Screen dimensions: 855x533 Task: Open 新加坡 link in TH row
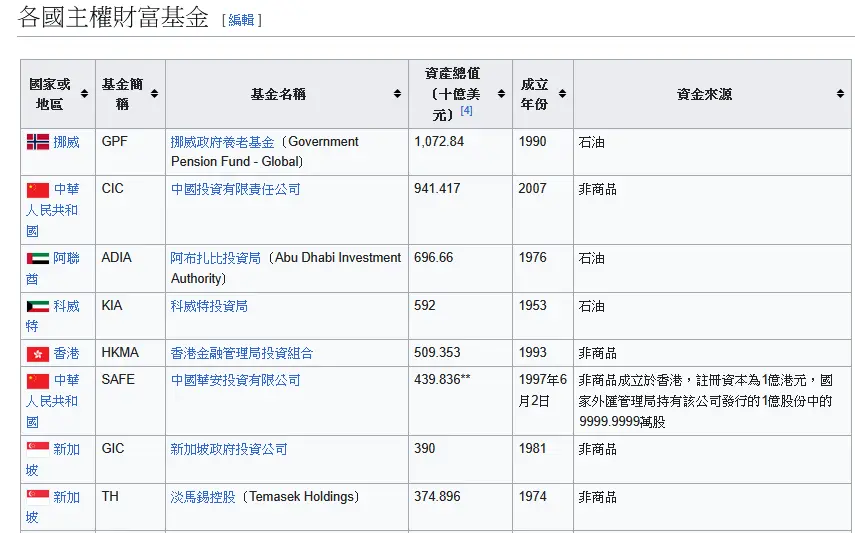[x=52, y=507]
